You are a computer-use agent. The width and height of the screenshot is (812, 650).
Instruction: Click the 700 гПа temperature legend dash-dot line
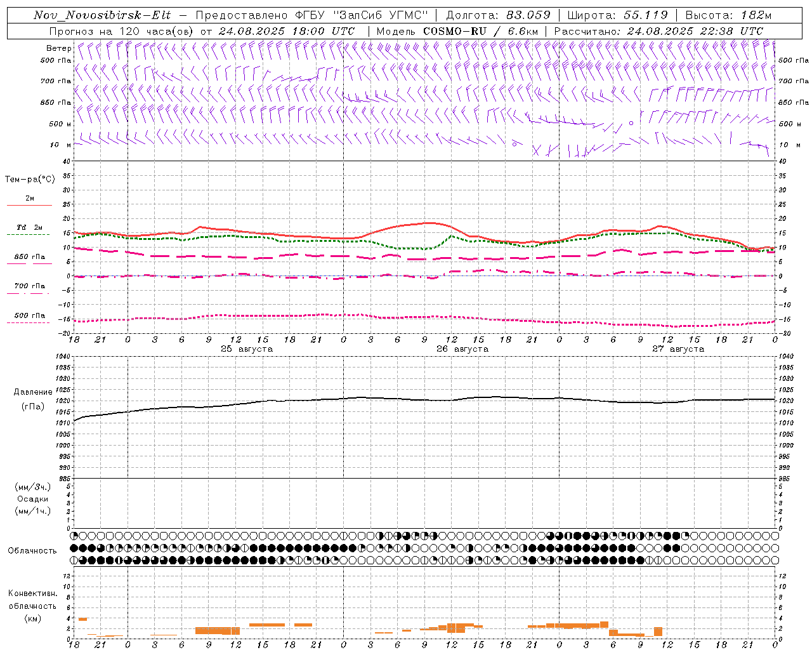(29, 293)
